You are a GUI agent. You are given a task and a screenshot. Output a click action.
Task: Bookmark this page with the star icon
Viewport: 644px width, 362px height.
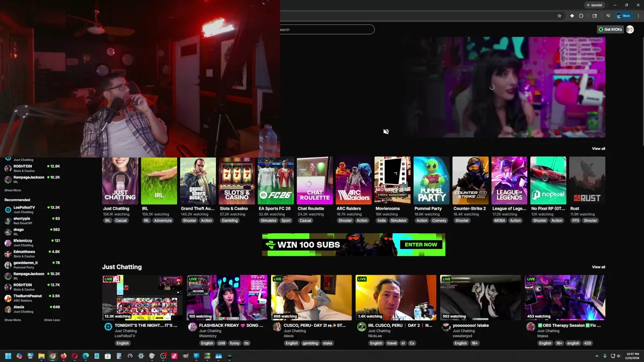tap(559, 16)
